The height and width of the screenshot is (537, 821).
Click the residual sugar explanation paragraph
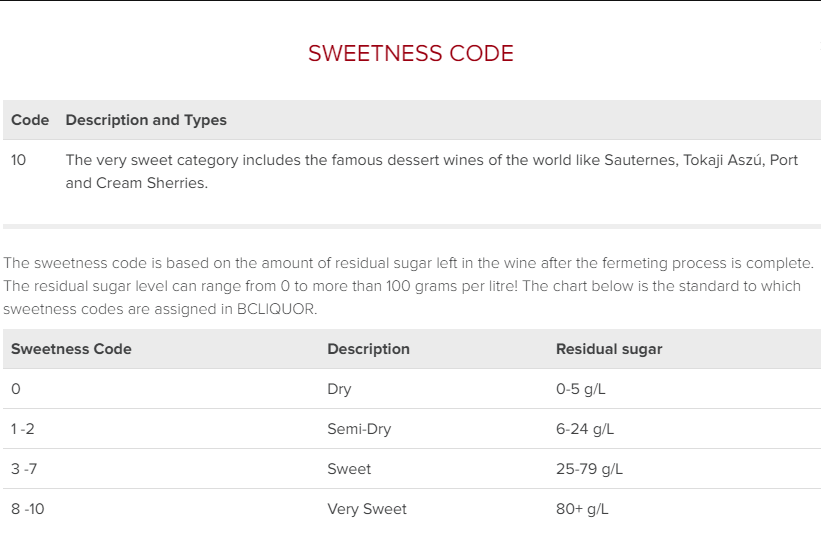pos(408,286)
